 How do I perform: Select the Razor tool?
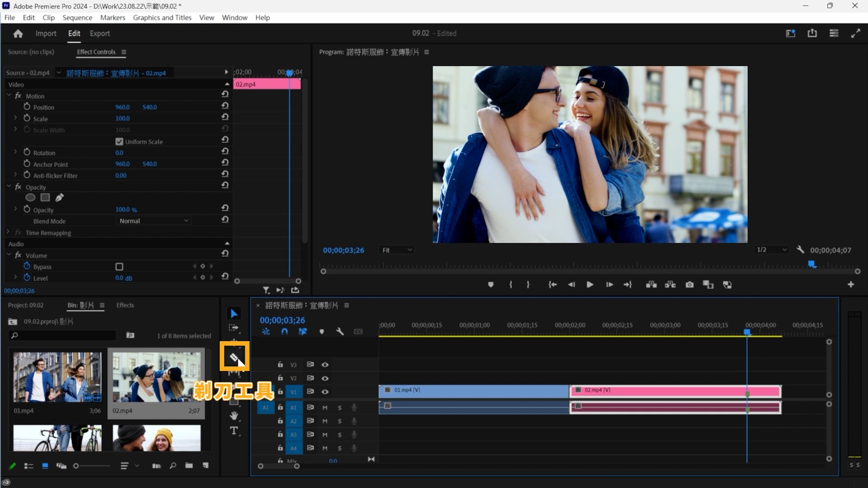click(x=234, y=356)
